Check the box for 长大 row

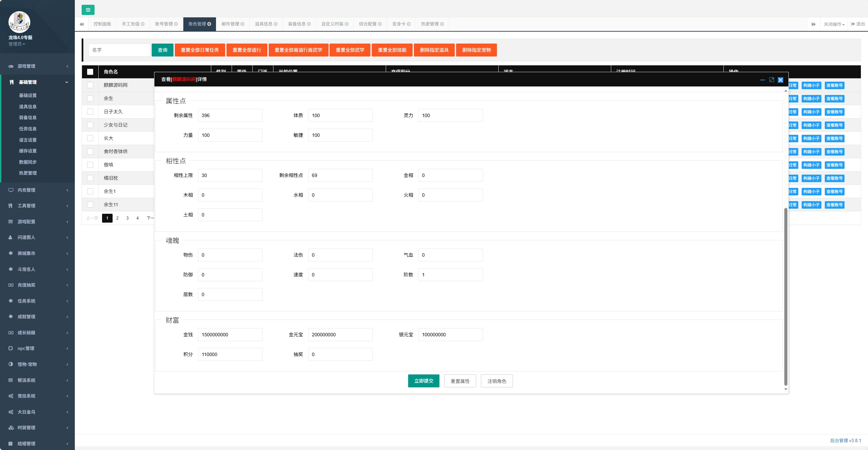click(x=90, y=138)
